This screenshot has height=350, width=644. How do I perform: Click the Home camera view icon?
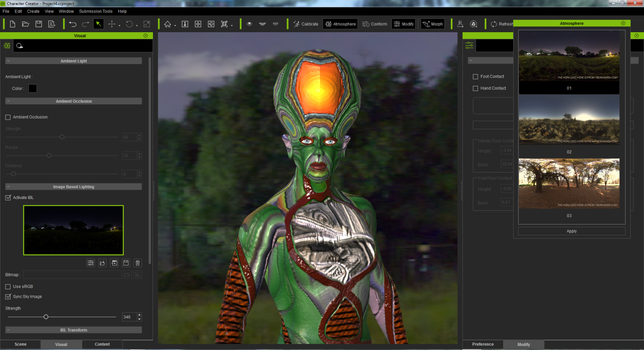(x=167, y=24)
